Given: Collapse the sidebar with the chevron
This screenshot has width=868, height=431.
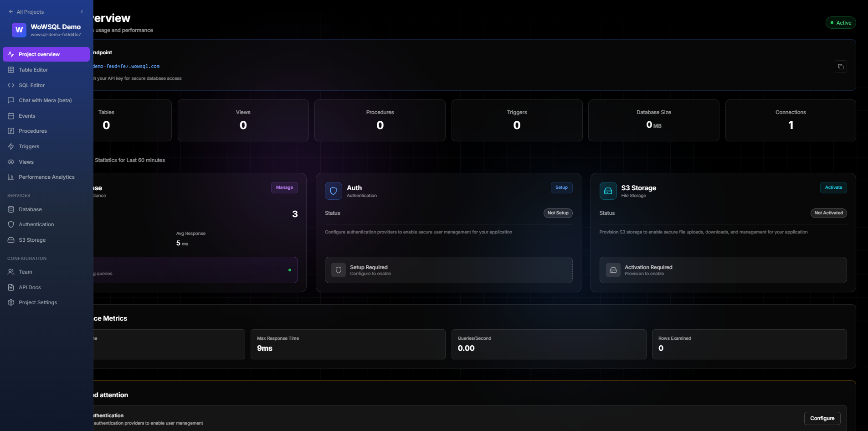Looking at the screenshot, I should 82,11.
